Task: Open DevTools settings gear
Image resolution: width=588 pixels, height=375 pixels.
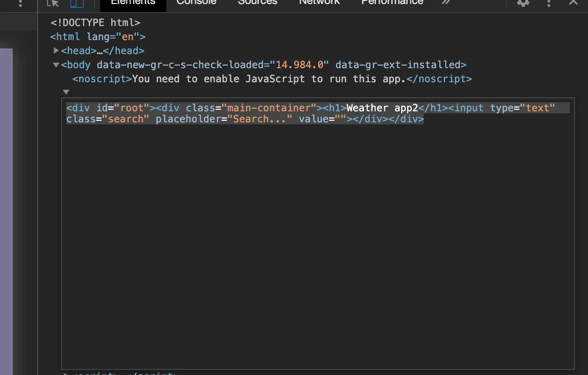Action: [523, 3]
